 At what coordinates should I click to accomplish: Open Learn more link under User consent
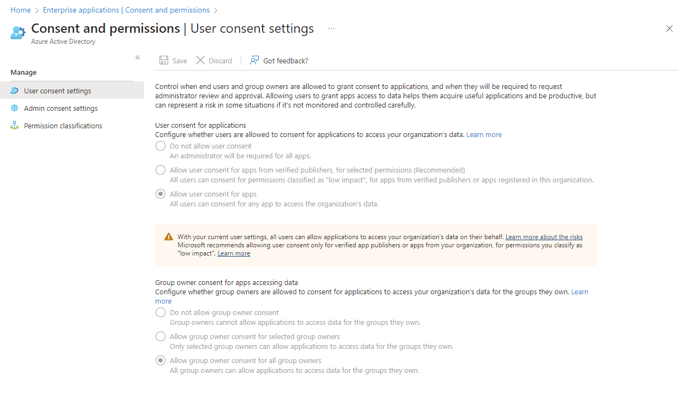pyautogui.click(x=484, y=135)
